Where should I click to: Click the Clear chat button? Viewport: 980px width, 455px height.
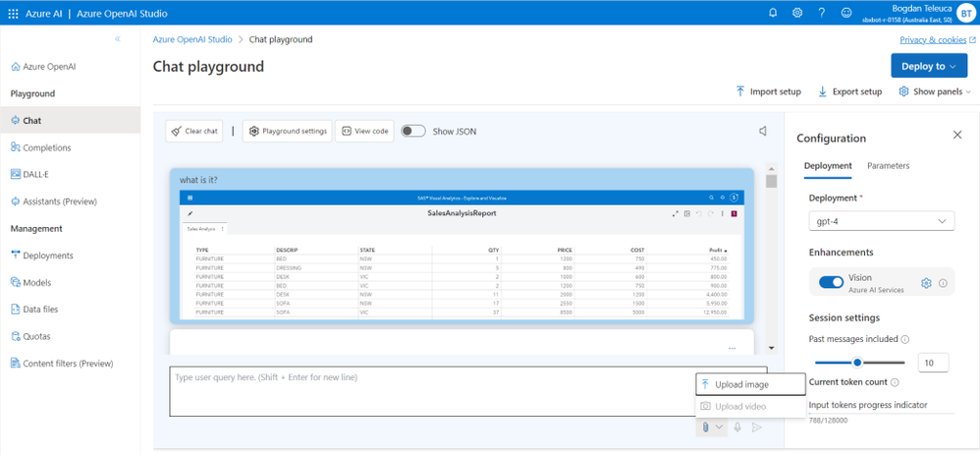(x=194, y=132)
